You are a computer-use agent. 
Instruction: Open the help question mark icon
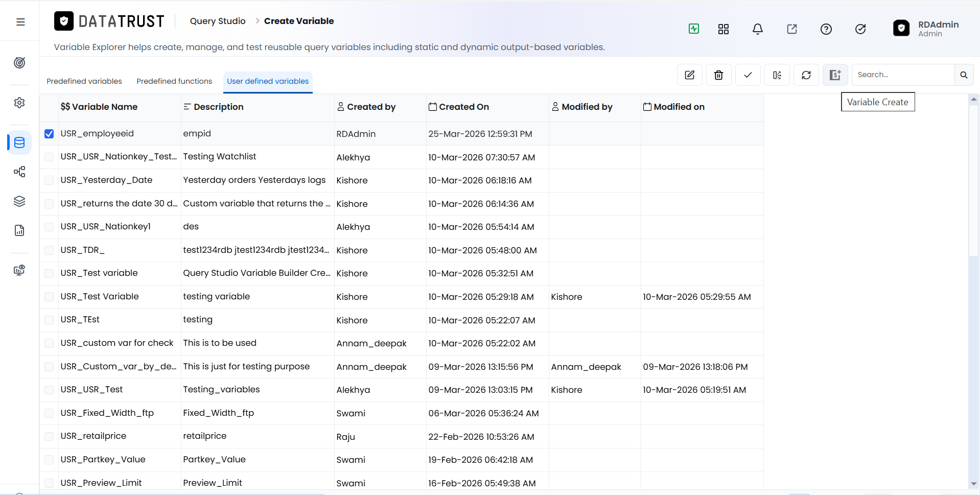pos(826,29)
